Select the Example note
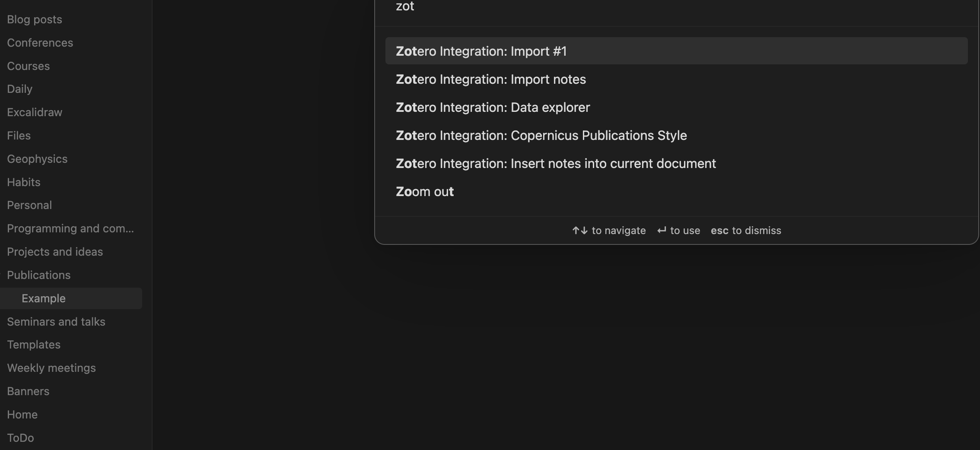 (x=43, y=298)
